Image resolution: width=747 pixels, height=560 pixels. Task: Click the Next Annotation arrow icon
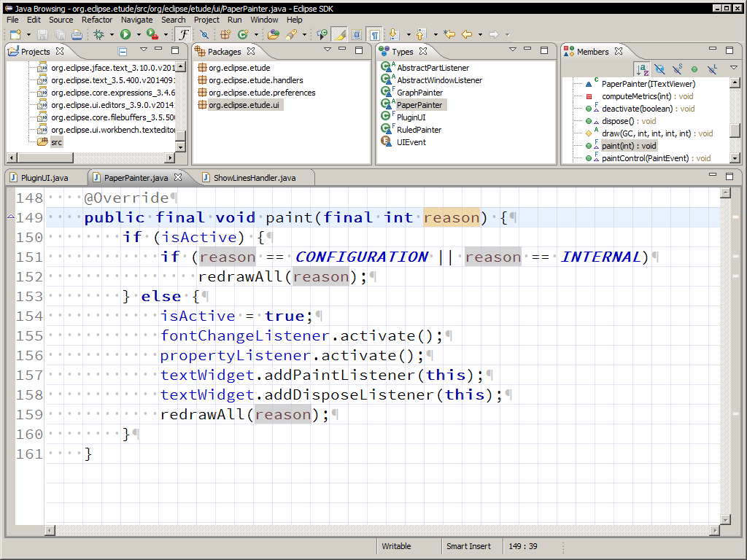tap(394, 34)
